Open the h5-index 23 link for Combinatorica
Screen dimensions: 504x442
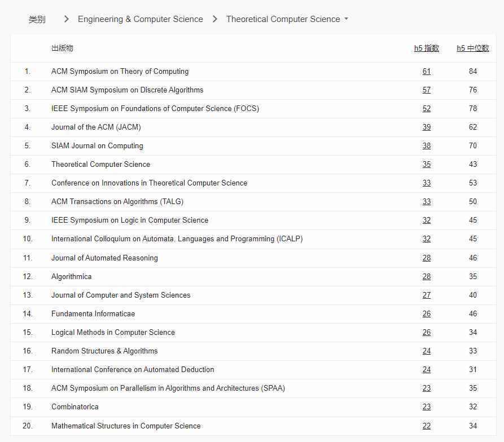pyautogui.click(x=426, y=406)
